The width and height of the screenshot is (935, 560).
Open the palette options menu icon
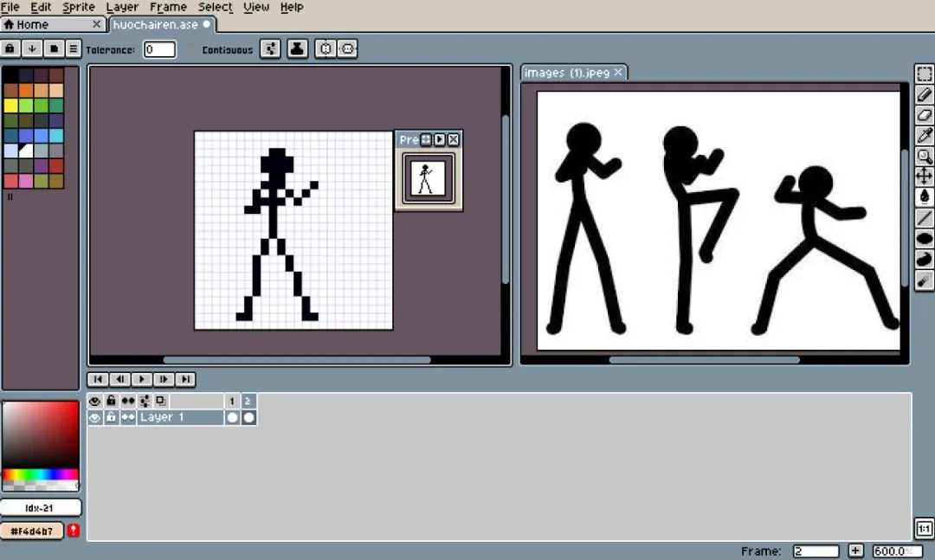[74, 49]
